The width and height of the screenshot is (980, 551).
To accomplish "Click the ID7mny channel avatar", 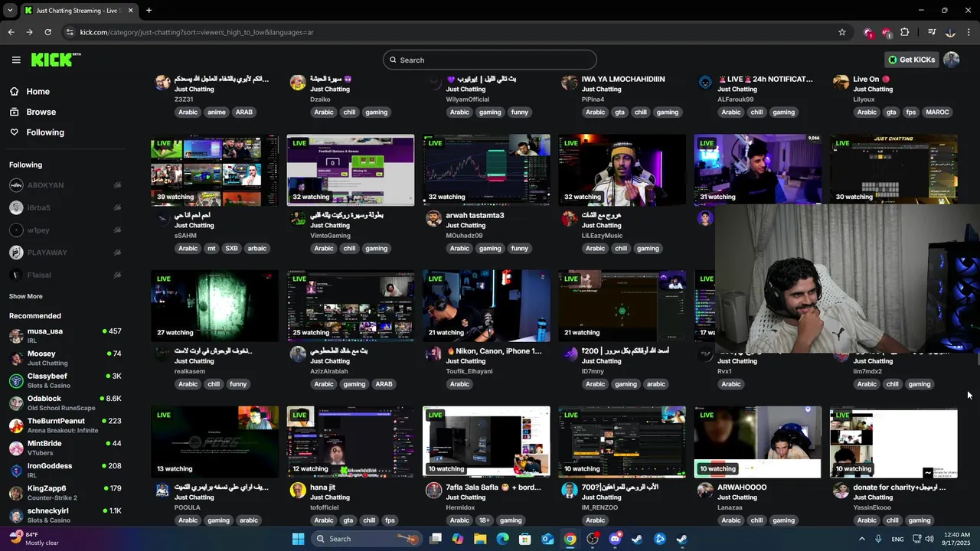I will click(x=570, y=354).
